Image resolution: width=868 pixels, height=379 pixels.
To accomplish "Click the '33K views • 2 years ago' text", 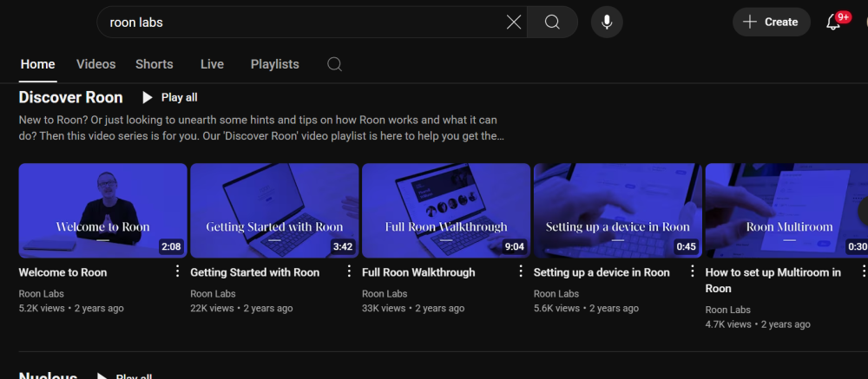I will [x=413, y=308].
